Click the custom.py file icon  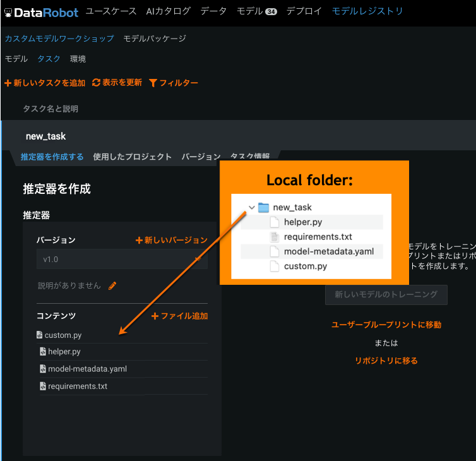pyautogui.click(x=39, y=335)
